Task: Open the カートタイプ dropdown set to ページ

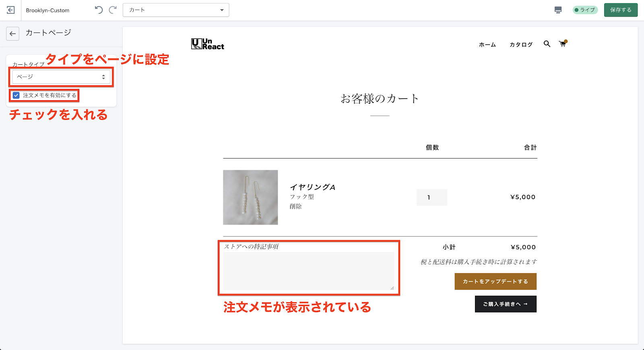Action: (61, 77)
